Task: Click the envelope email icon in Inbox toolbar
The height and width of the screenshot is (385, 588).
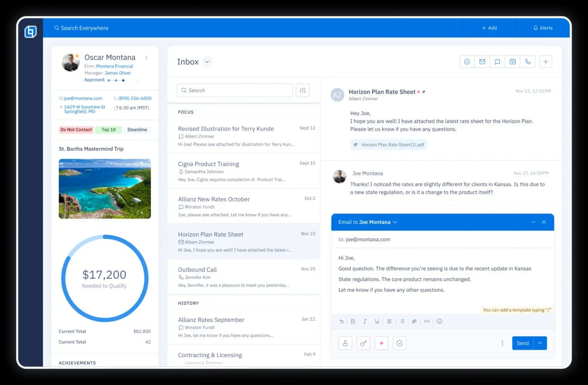Action: click(x=482, y=62)
